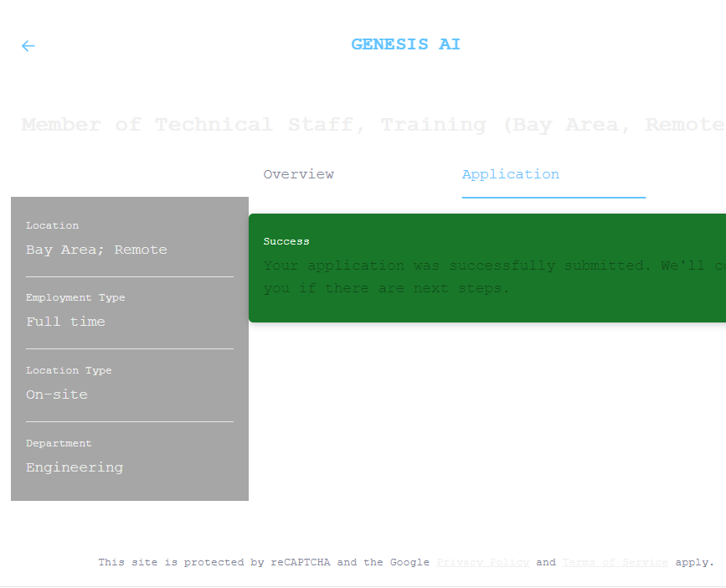Click the reCAPTCHA protection notice text
The image size is (726, 588).
263,563
